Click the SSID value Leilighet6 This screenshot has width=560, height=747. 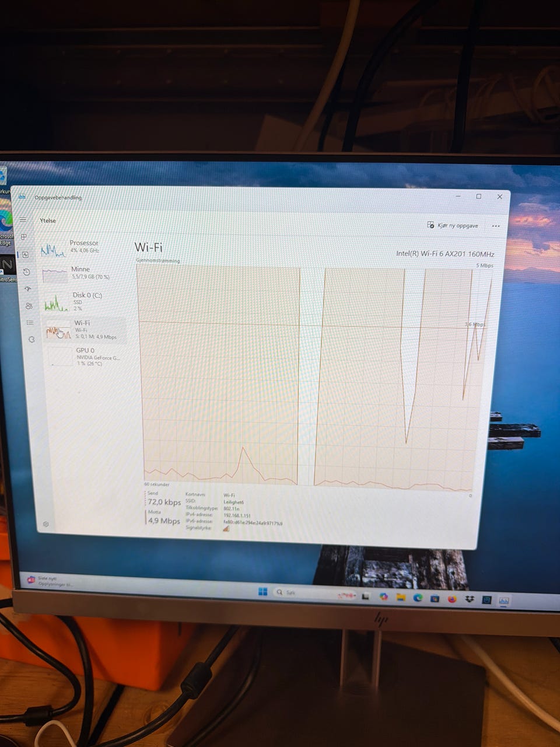pos(233,502)
